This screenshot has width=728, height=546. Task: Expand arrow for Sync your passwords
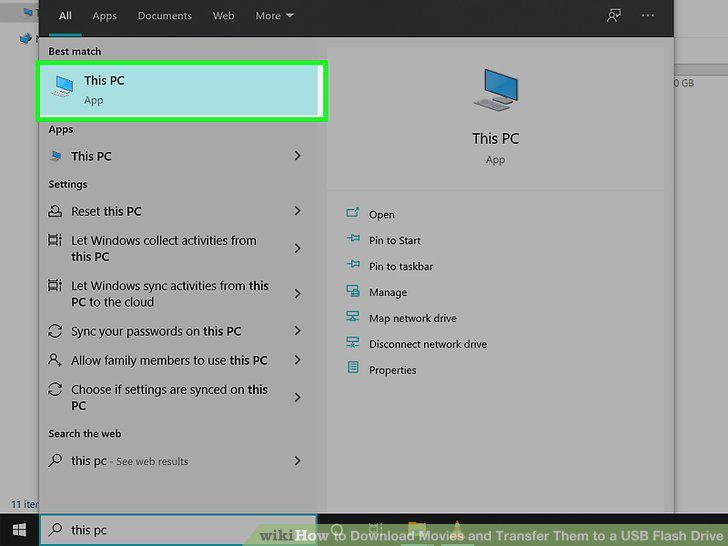(x=298, y=331)
